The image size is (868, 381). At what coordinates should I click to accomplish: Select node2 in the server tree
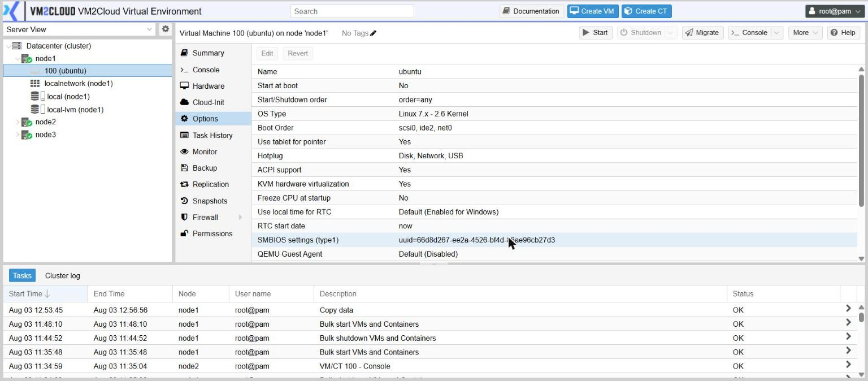45,122
